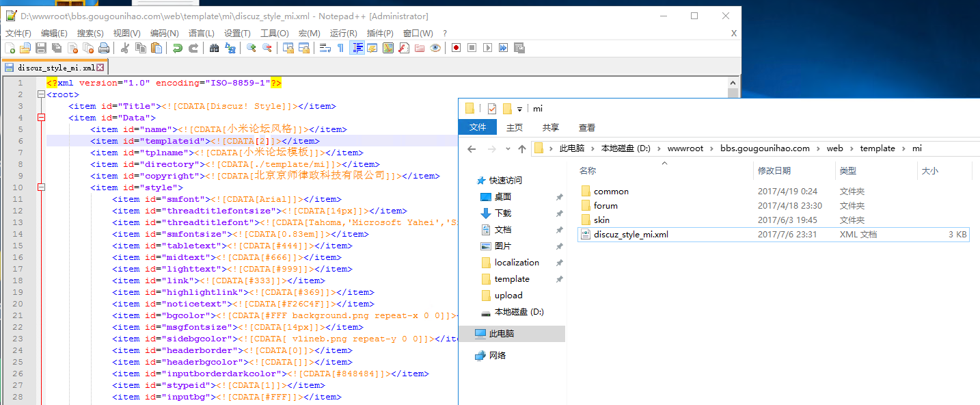Sort files by 名称 column header
Screen dimensions: 980x405
click(x=588, y=170)
